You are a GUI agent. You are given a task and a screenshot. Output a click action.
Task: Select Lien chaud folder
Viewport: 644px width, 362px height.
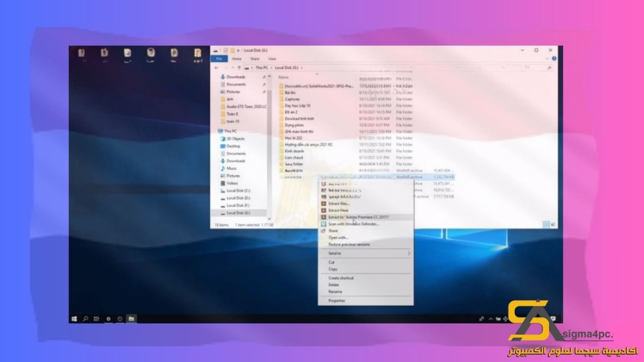pyautogui.click(x=293, y=157)
